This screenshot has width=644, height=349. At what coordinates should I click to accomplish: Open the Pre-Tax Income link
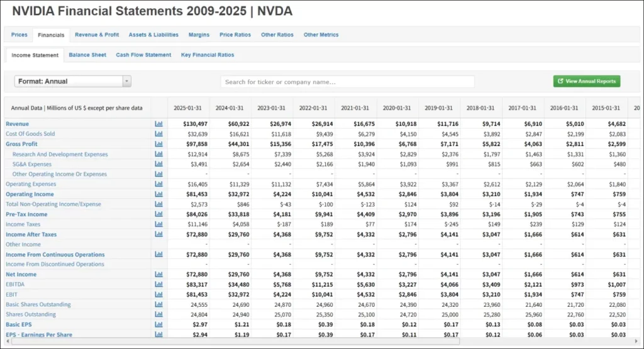point(26,214)
